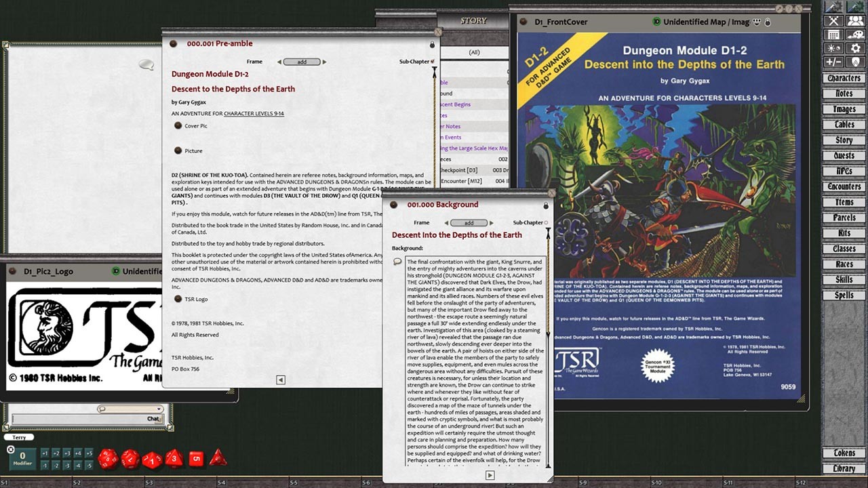Open the (All) filter dropdown in Story list

(x=474, y=52)
